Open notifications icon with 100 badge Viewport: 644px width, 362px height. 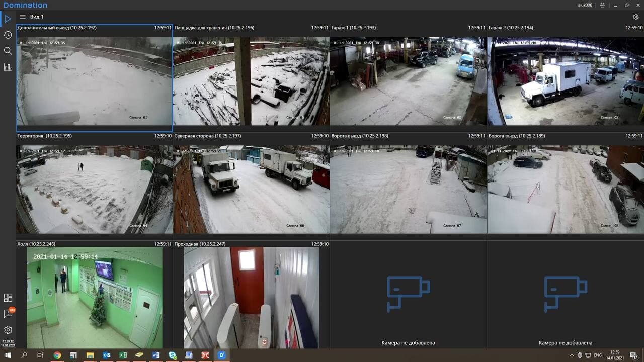pyautogui.click(x=8, y=313)
